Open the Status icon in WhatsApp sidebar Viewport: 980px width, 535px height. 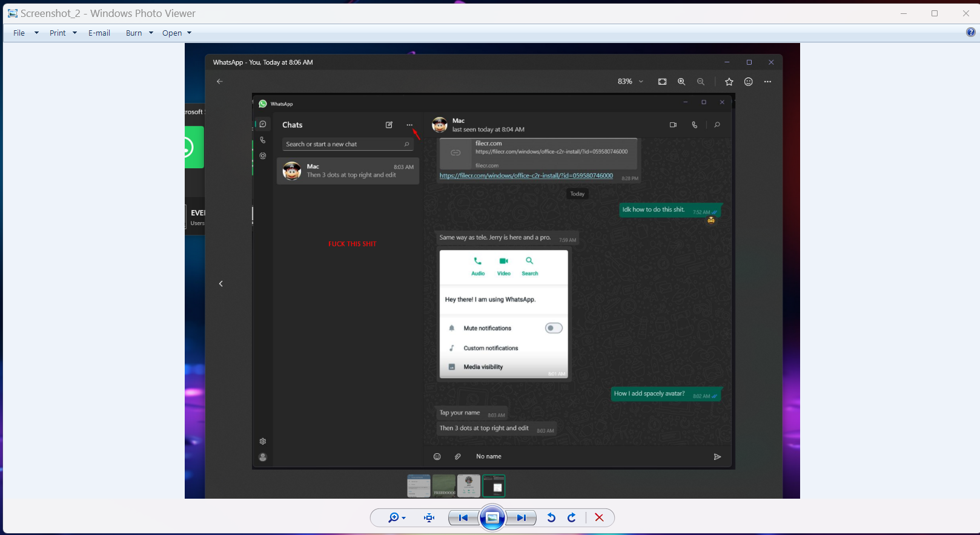263,156
